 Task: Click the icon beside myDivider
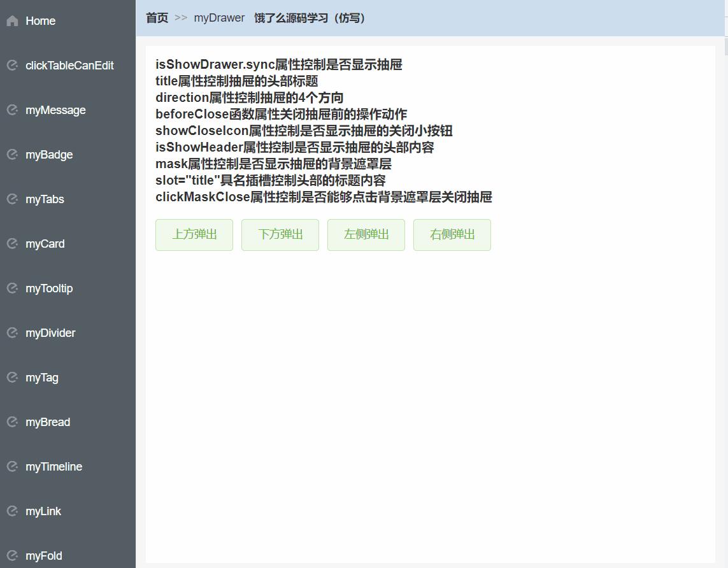point(13,333)
